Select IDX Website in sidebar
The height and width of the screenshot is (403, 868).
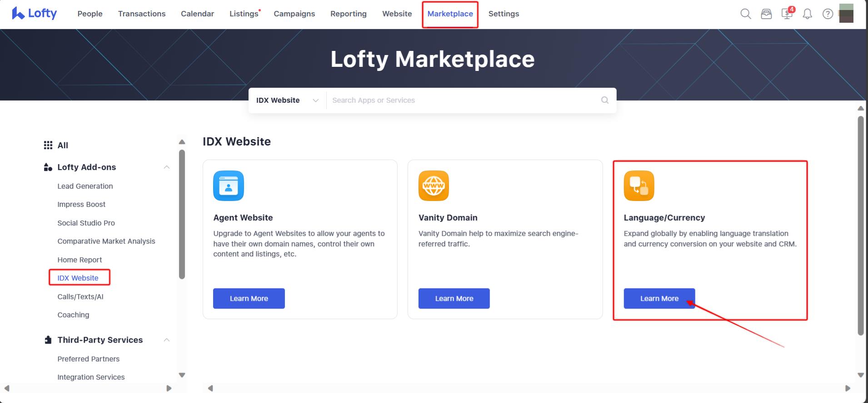point(78,278)
